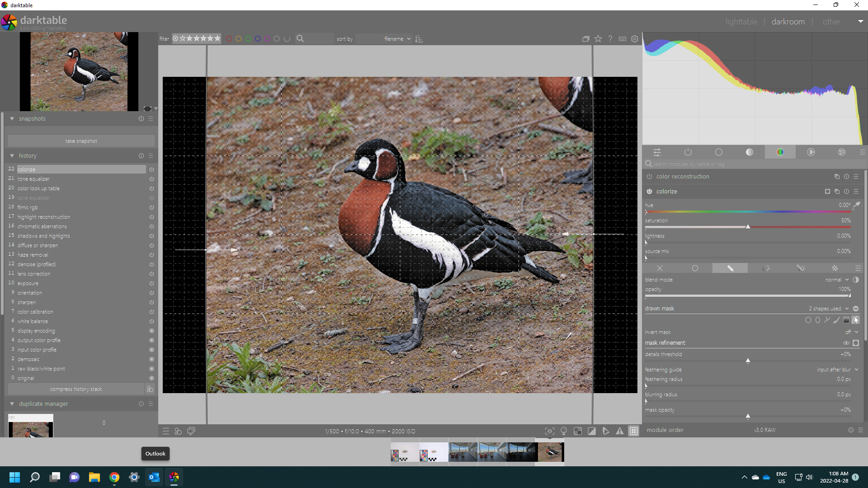
Task: Enable the gamut check triangle icon
Action: click(x=620, y=431)
